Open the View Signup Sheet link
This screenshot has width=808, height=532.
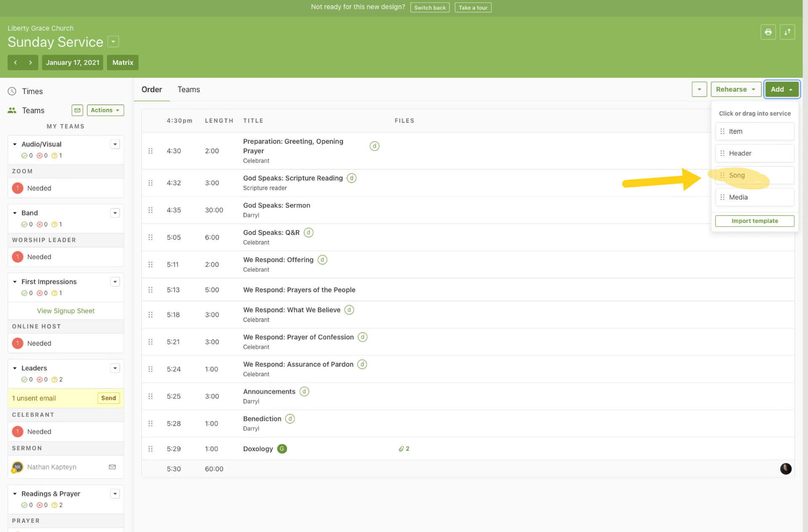66,311
